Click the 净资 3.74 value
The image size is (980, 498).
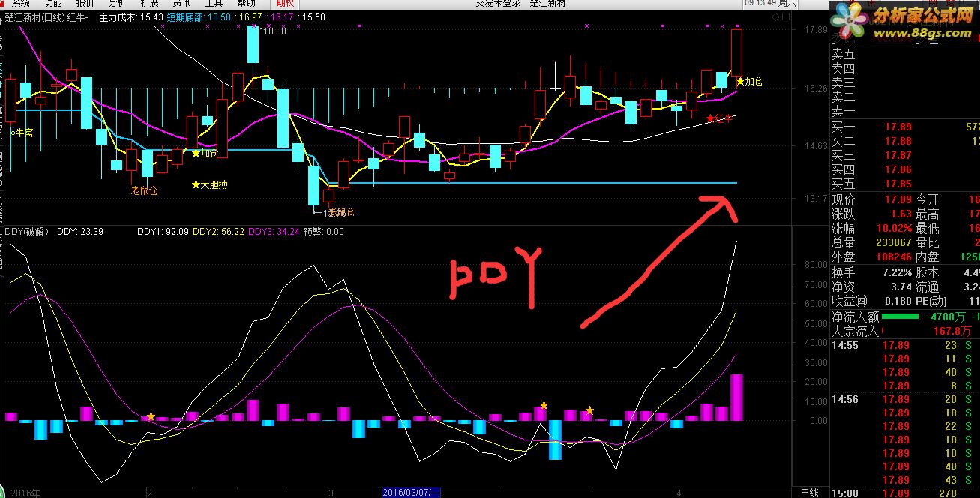[901, 286]
